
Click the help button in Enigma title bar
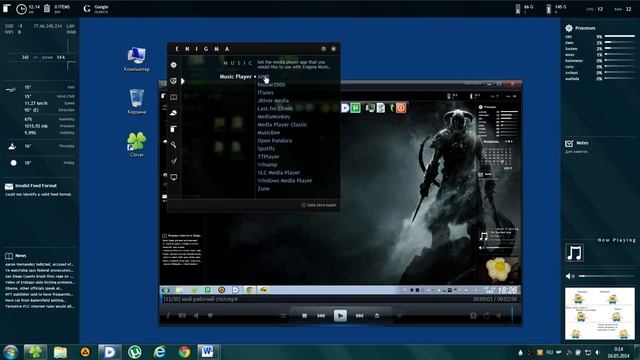point(323,49)
